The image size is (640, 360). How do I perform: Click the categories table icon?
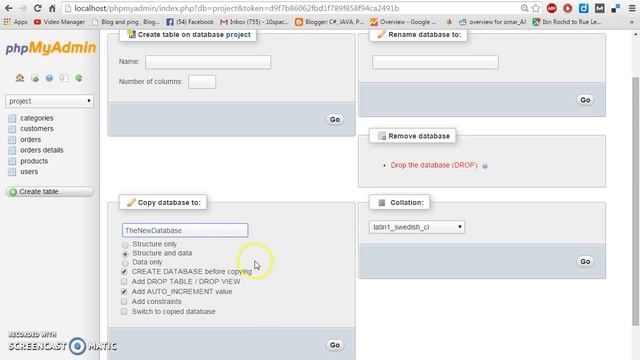pyautogui.click(x=12, y=118)
